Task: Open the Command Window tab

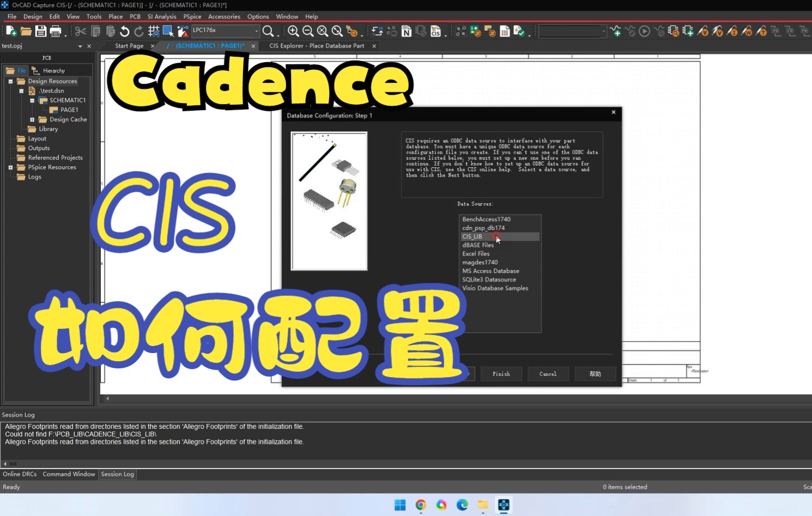Action: (69, 474)
